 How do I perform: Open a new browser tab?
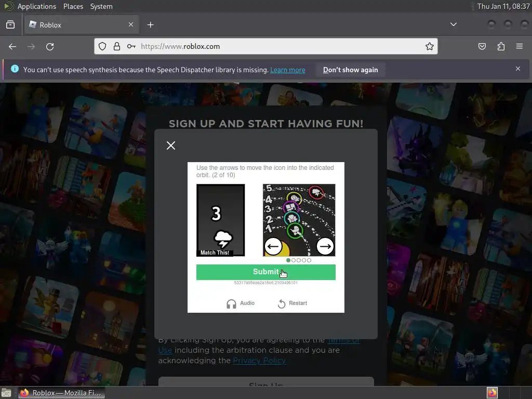click(x=151, y=25)
